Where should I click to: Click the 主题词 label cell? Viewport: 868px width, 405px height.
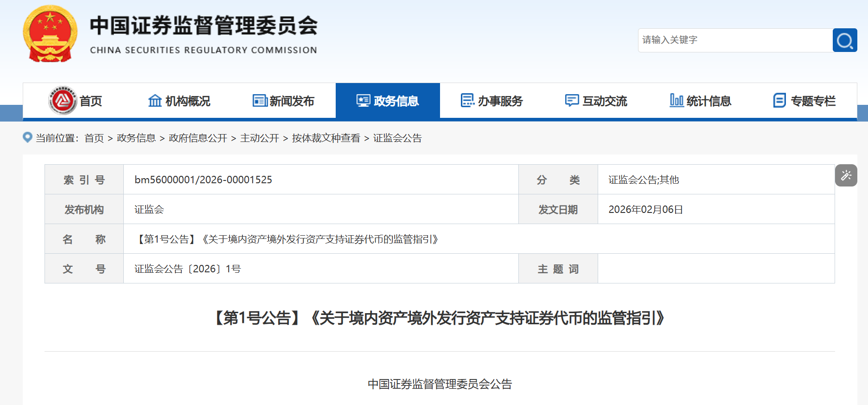(x=558, y=269)
